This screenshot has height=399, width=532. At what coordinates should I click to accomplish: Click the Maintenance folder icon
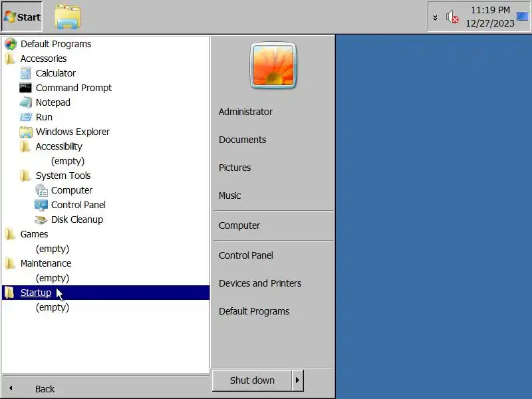(x=10, y=263)
